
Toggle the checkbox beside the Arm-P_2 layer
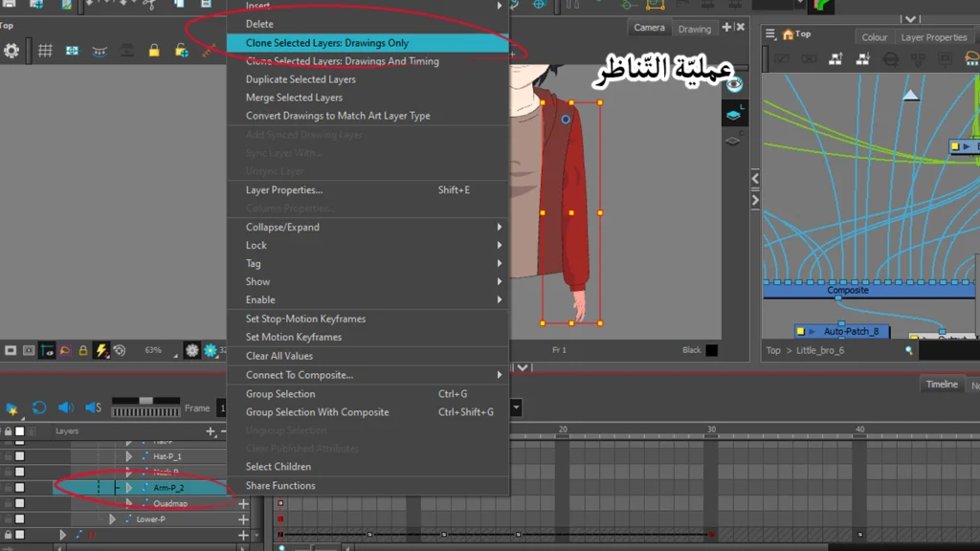tap(19, 487)
